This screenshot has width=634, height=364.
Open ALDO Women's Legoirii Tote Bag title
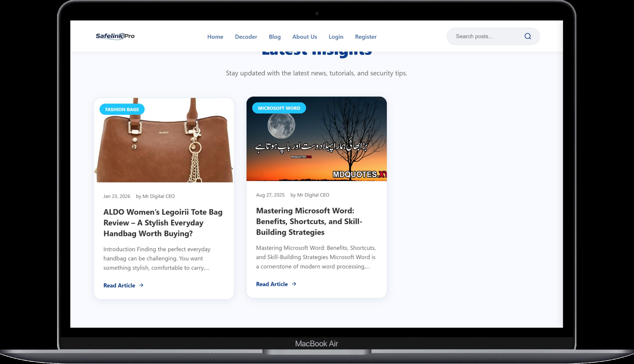163,223
